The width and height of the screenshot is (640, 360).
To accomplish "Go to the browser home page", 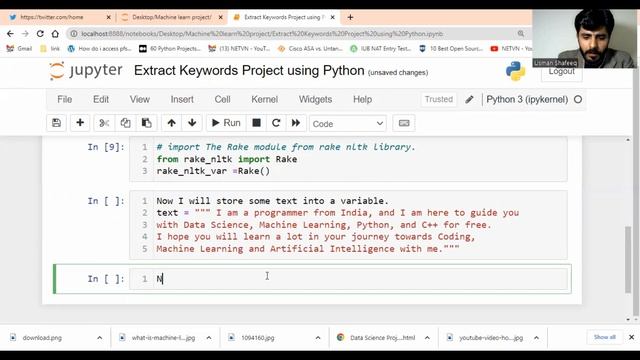I will 55,33.
